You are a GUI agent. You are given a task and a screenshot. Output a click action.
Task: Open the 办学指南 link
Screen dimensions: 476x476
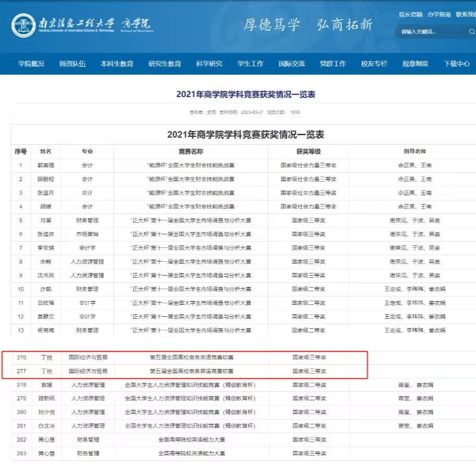[439, 15]
